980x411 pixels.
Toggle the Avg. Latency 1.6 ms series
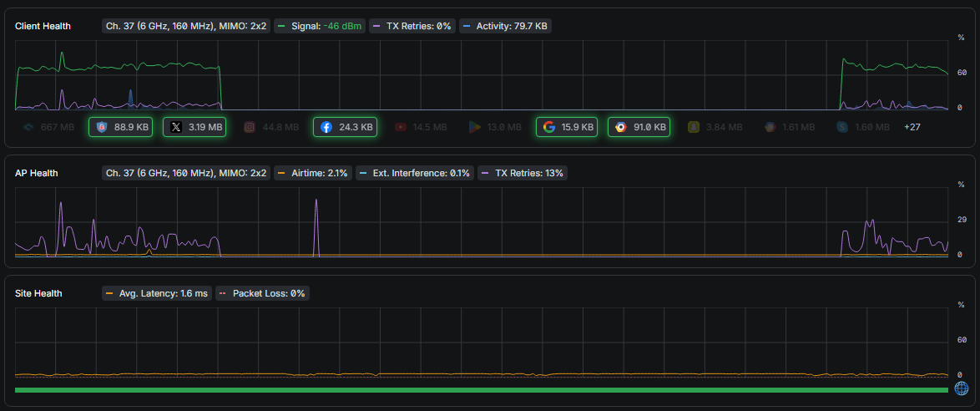pos(157,293)
